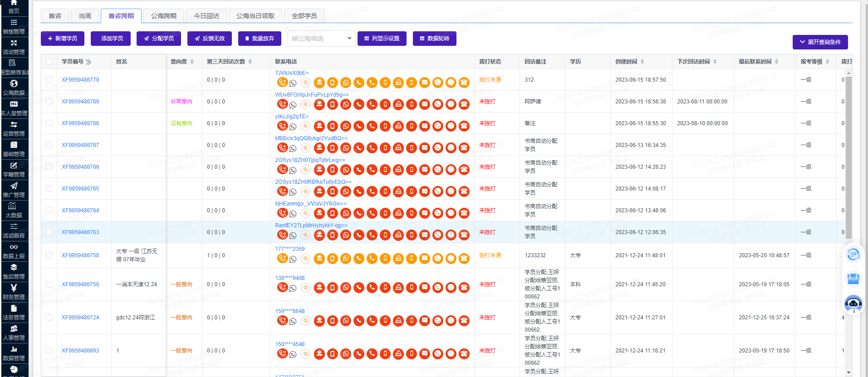Click sailboat icon in row XF9959486766
This screenshot has height=377, width=868.
pyautogui.click(x=398, y=170)
